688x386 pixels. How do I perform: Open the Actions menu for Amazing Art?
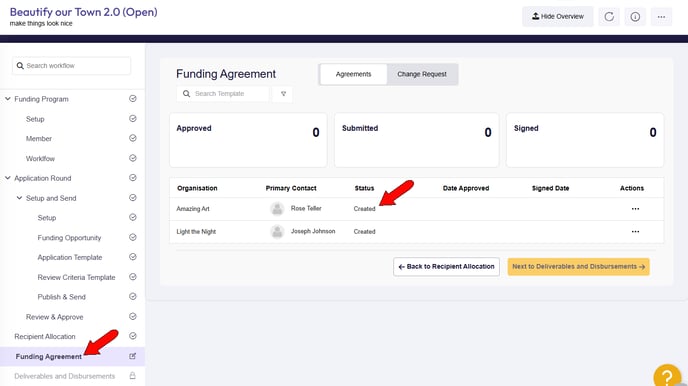635,209
